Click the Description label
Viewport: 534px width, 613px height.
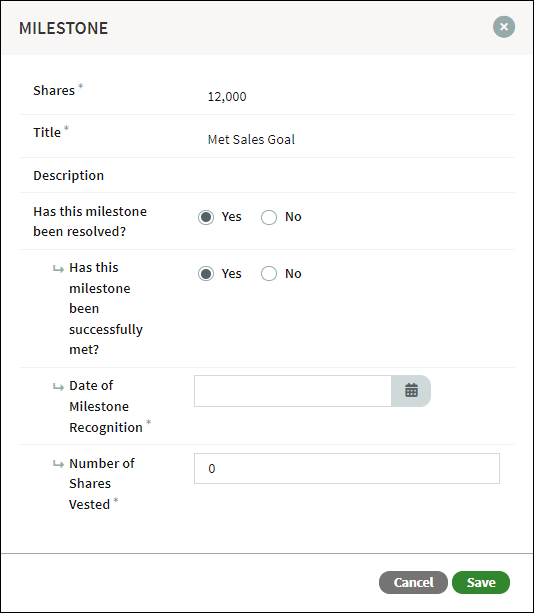click(x=68, y=176)
